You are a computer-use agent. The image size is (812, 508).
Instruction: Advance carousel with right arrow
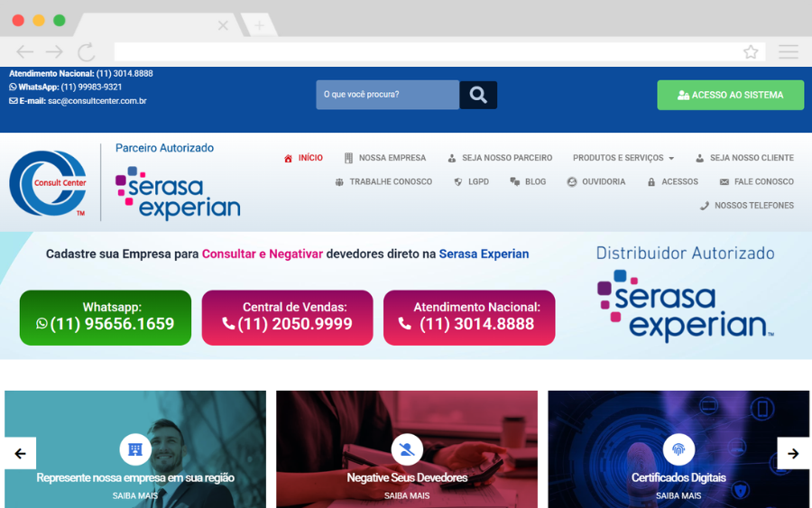[x=793, y=453]
